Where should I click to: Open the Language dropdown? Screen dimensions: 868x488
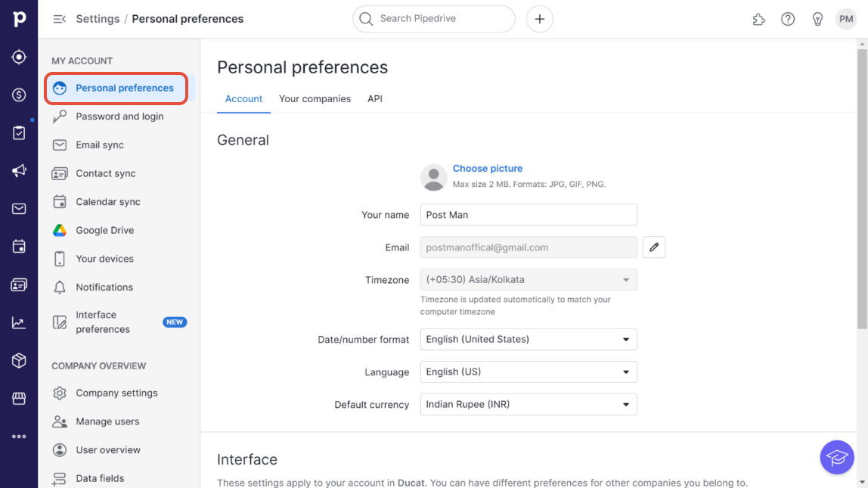coord(529,372)
